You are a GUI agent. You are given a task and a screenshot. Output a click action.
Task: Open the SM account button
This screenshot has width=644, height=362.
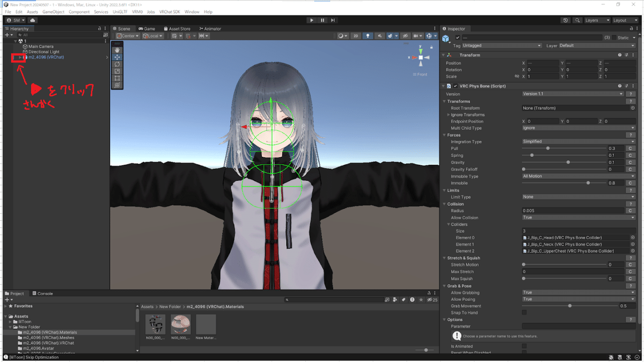pos(15,20)
